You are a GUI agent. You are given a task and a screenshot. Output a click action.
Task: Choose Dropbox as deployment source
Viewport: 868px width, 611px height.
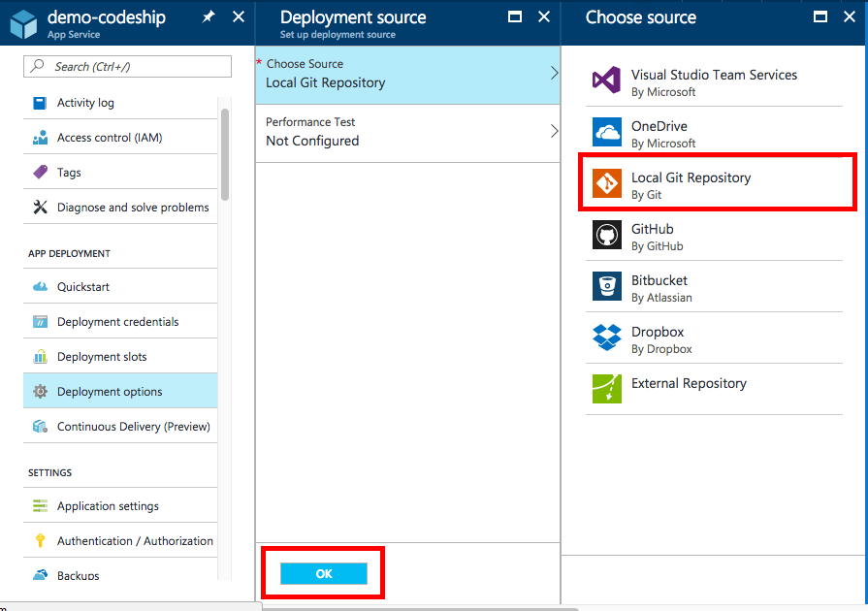click(x=714, y=338)
